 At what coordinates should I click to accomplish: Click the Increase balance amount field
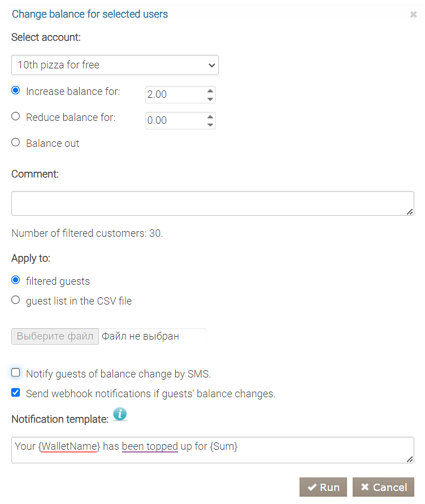coord(174,94)
